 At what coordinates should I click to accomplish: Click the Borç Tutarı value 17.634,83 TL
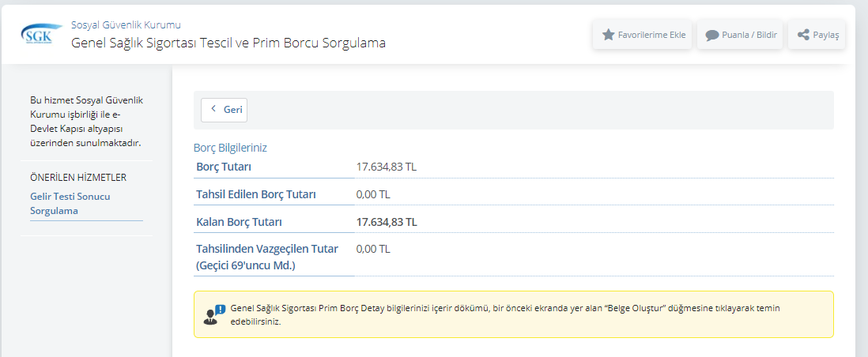[387, 167]
